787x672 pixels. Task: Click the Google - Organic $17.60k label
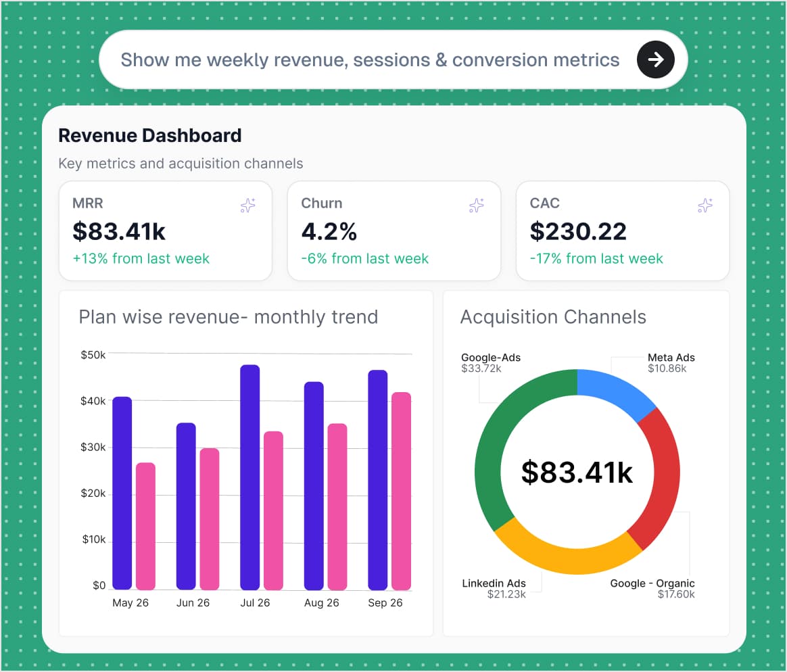[652, 589]
